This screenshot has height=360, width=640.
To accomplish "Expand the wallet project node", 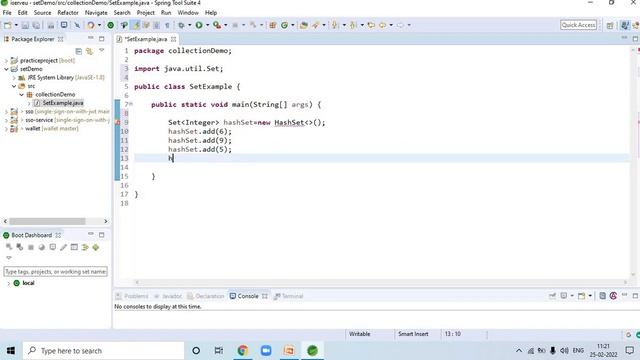I will pos(6,129).
